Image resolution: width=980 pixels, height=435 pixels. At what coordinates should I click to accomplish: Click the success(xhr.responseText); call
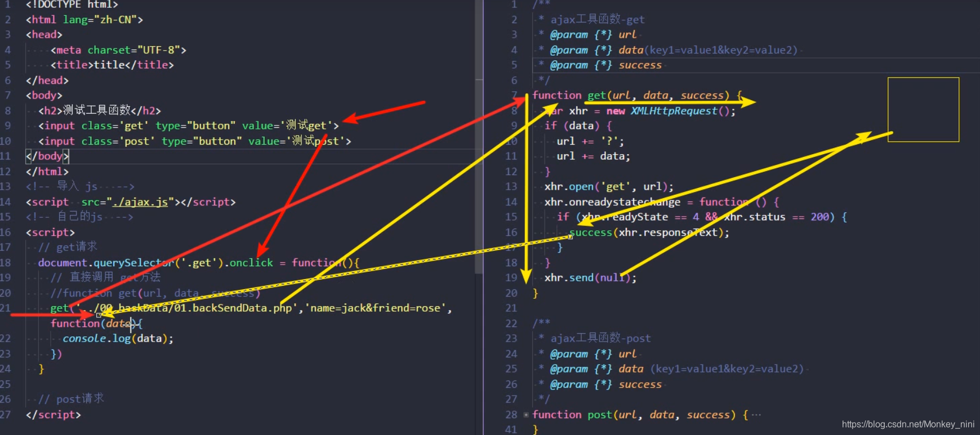pyautogui.click(x=649, y=232)
